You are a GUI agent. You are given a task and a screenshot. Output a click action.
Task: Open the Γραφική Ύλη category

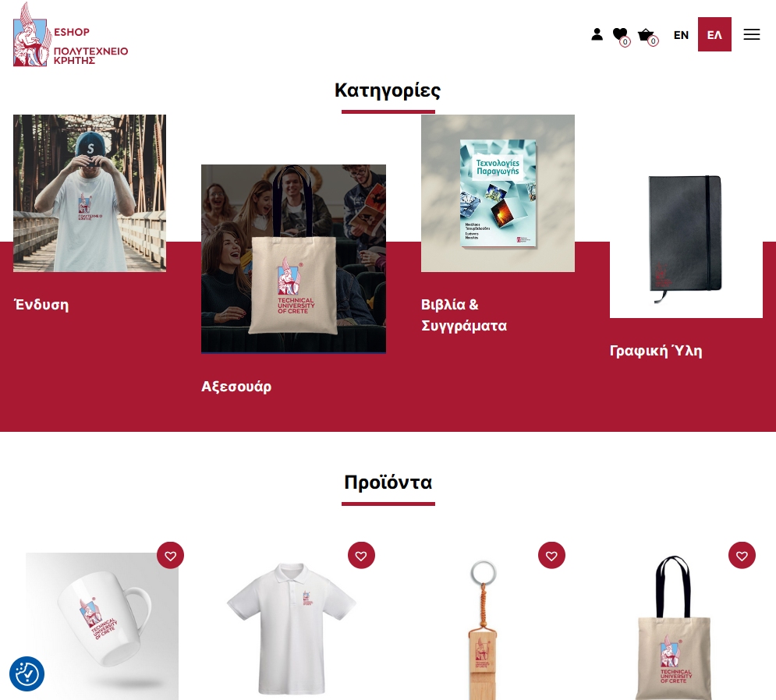coord(656,351)
